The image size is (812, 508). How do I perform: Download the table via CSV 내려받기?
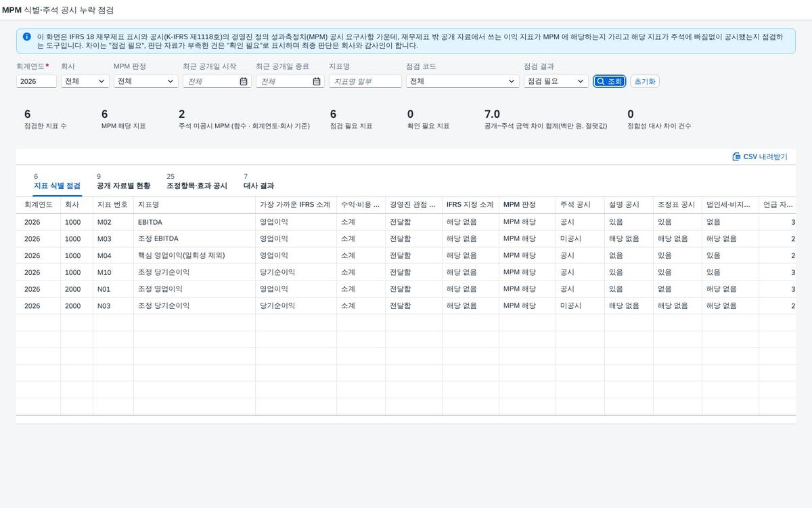pyautogui.click(x=760, y=156)
